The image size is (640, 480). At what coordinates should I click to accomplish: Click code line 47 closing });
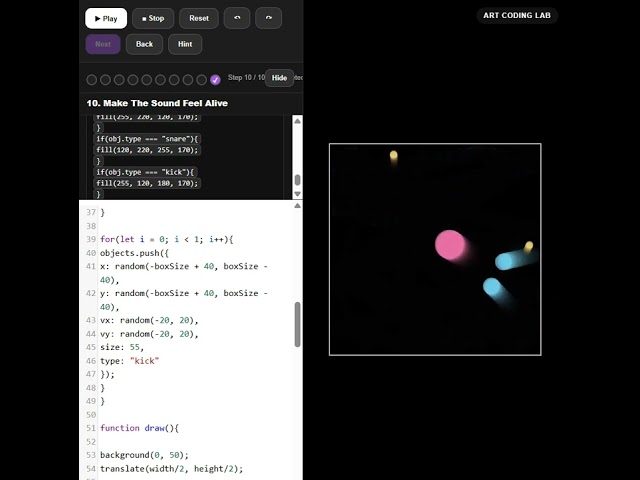107,374
